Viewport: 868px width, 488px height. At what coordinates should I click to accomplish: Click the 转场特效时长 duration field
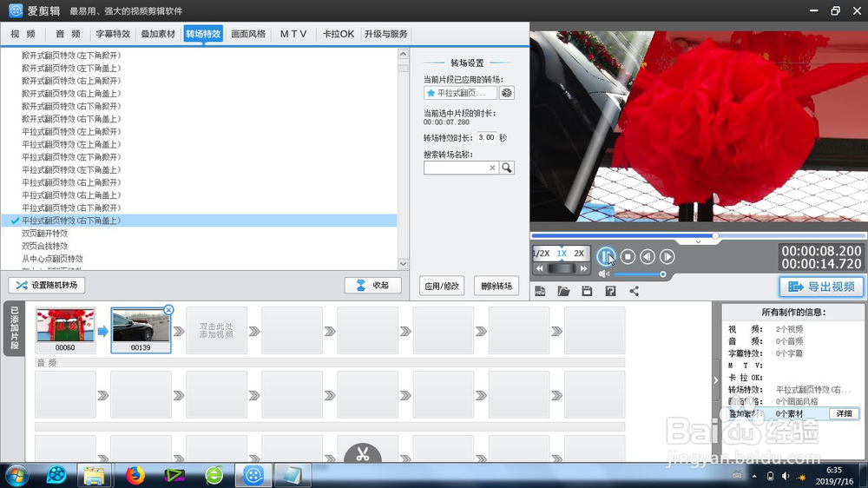pos(487,137)
